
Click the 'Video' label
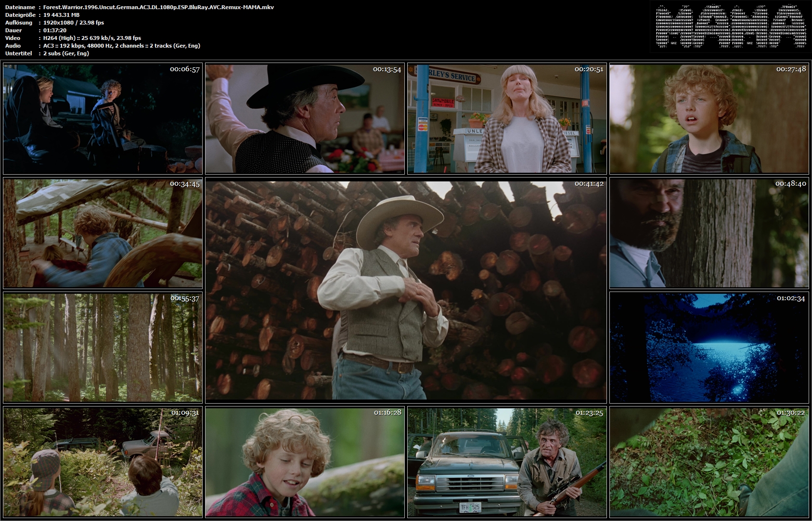click(13, 38)
